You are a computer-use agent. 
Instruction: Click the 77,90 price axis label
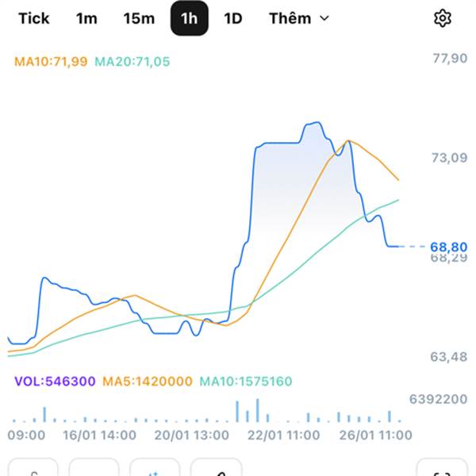pos(448,59)
